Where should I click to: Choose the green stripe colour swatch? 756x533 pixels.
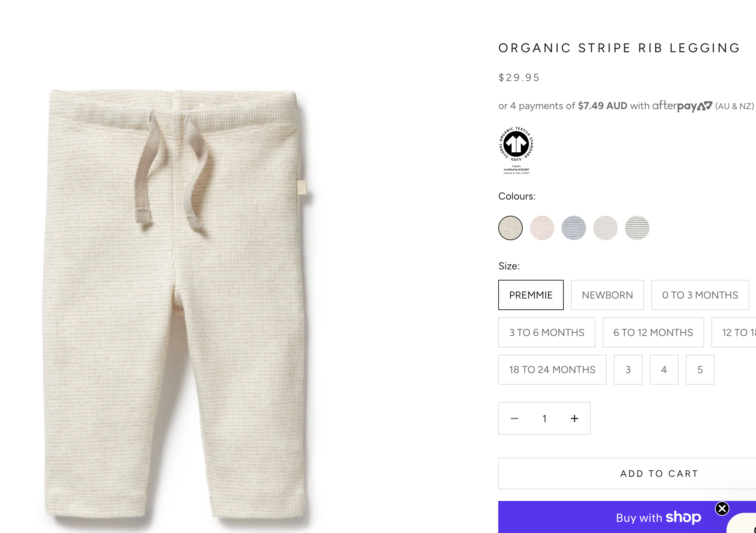pos(637,228)
